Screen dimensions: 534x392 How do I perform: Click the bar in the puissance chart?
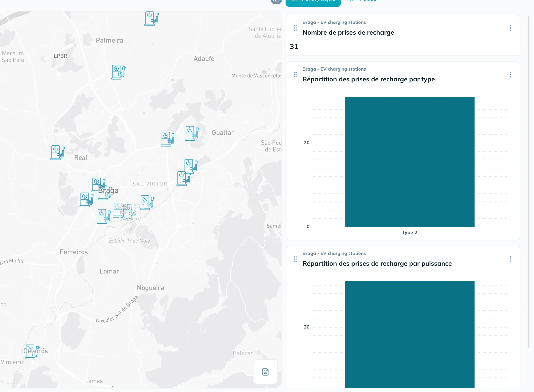coord(410,335)
